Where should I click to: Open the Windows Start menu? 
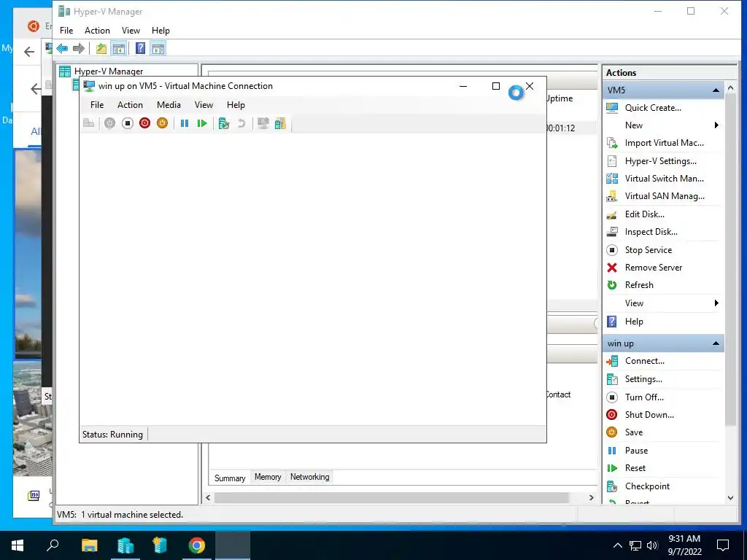[x=18, y=545]
